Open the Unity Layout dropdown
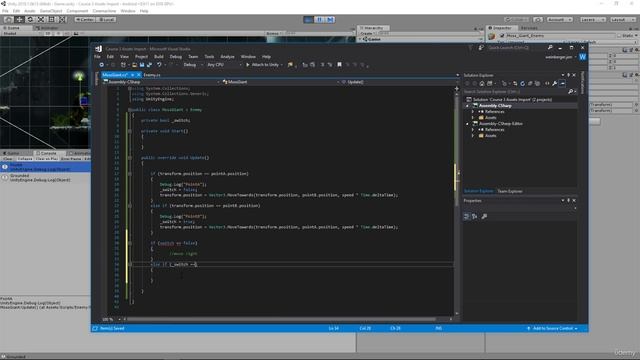The height and width of the screenshot is (360, 640). (x=622, y=19)
